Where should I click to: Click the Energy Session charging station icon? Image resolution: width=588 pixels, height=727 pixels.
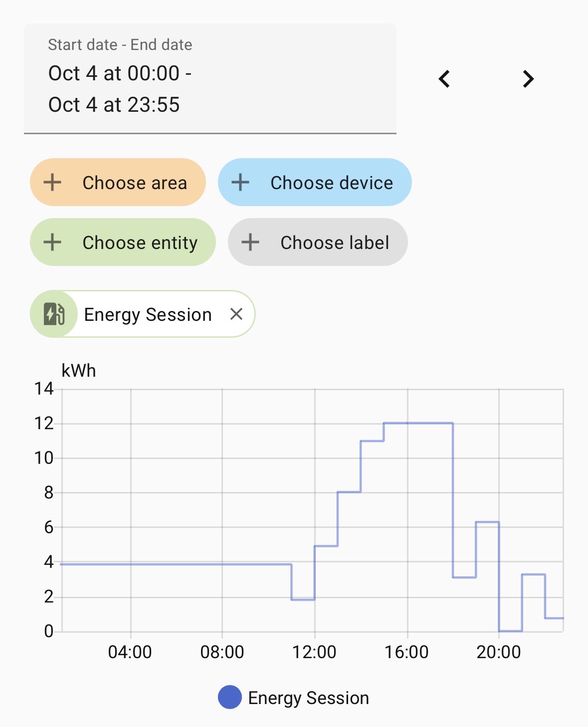(x=54, y=314)
